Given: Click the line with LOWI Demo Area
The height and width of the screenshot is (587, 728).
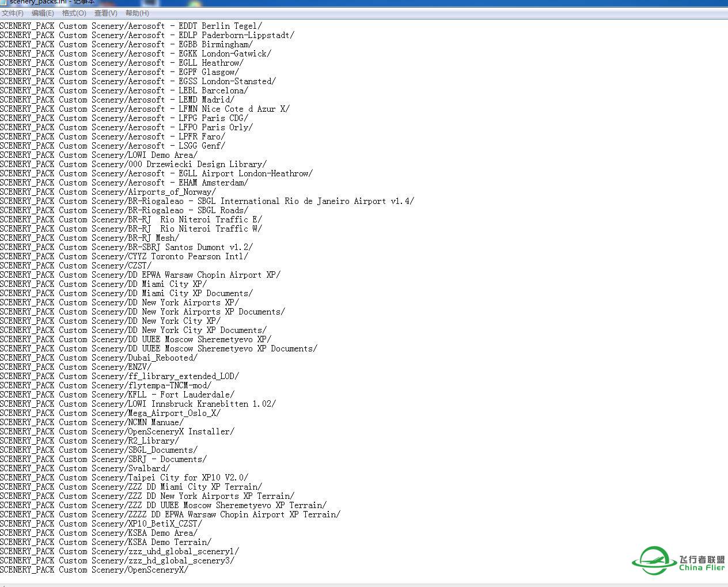Looking at the screenshot, I should tap(98, 155).
